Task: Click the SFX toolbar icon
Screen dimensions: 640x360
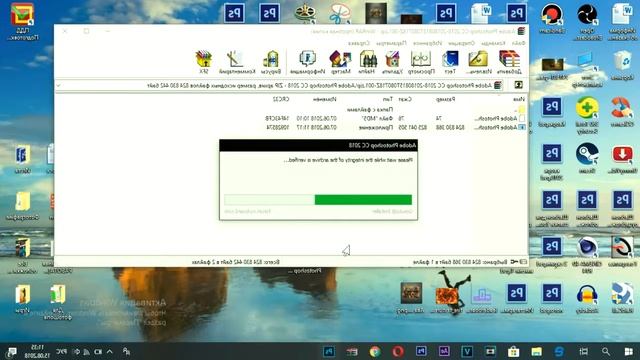Action: point(204,62)
